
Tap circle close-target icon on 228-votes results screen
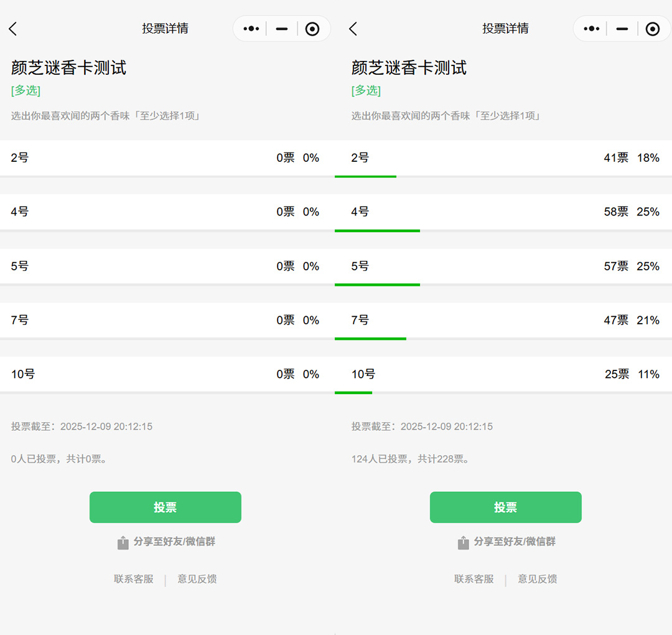652,29
